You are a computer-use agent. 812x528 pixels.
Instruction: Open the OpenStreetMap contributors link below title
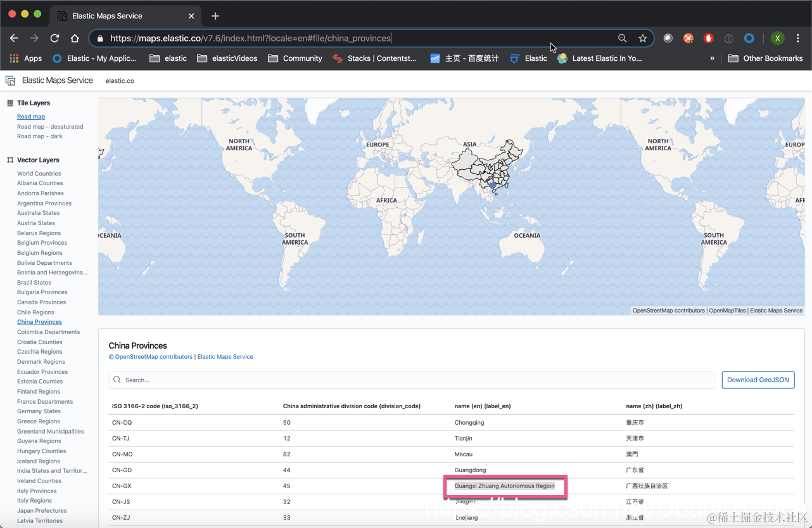tap(150, 357)
